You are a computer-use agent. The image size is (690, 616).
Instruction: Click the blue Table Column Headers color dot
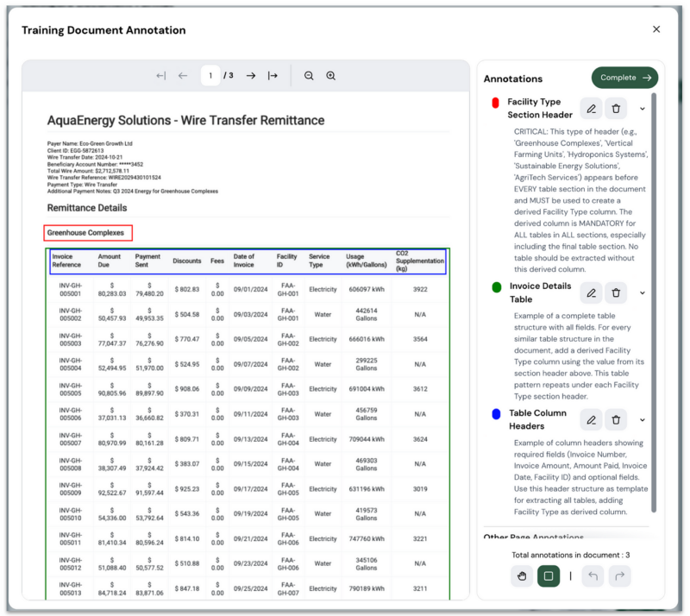point(496,414)
